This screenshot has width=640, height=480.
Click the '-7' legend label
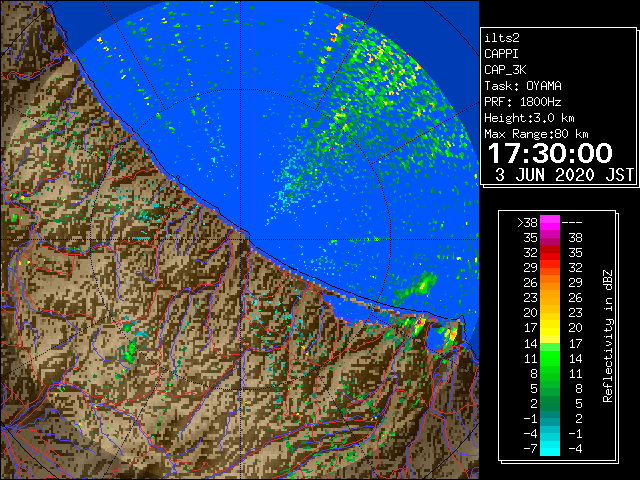coord(530,448)
